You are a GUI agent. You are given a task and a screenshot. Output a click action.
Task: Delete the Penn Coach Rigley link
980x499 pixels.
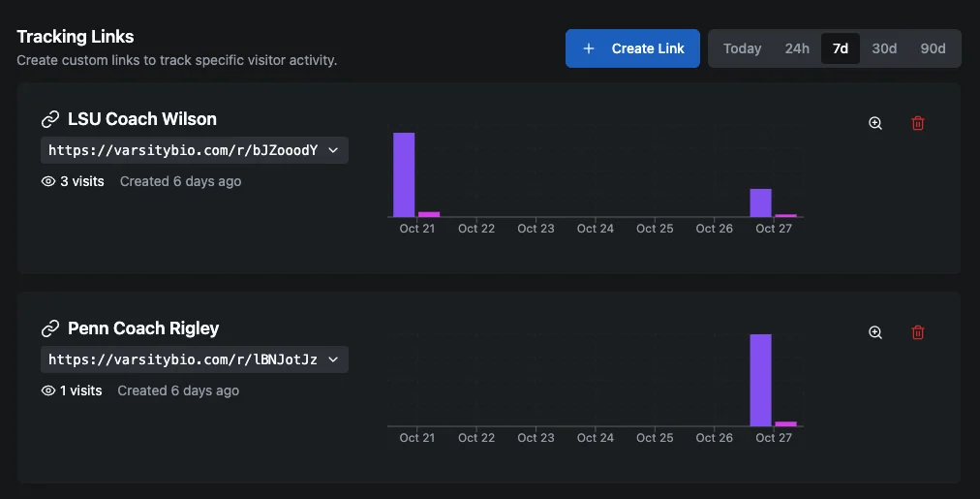click(x=917, y=332)
